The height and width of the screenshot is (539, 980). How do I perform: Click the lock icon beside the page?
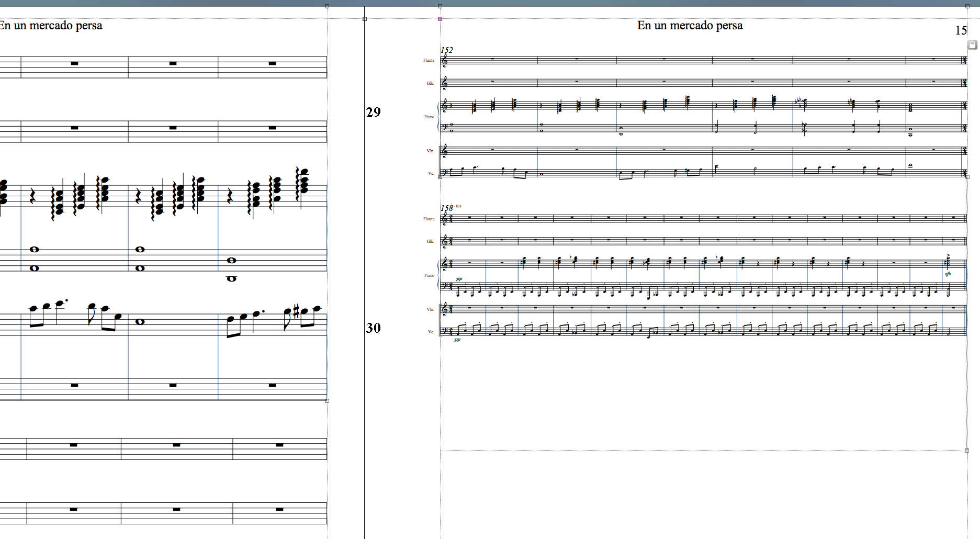[x=973, y=44]
